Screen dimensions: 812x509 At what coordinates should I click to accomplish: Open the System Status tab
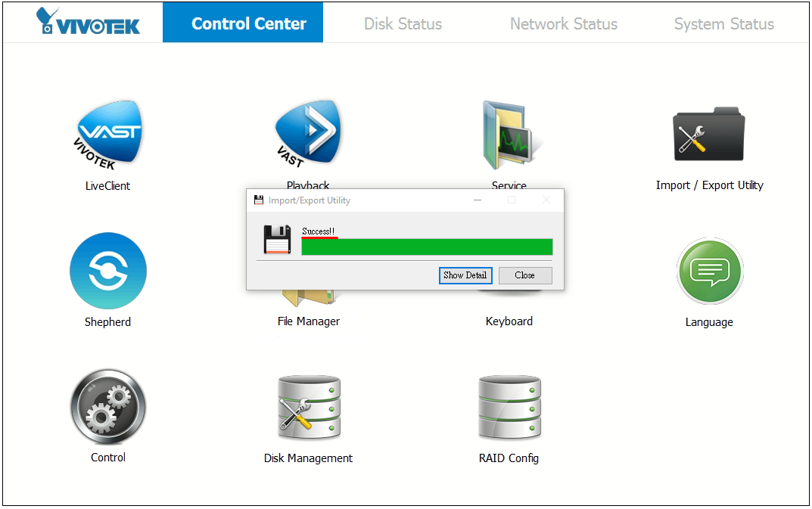click(724, 23)
